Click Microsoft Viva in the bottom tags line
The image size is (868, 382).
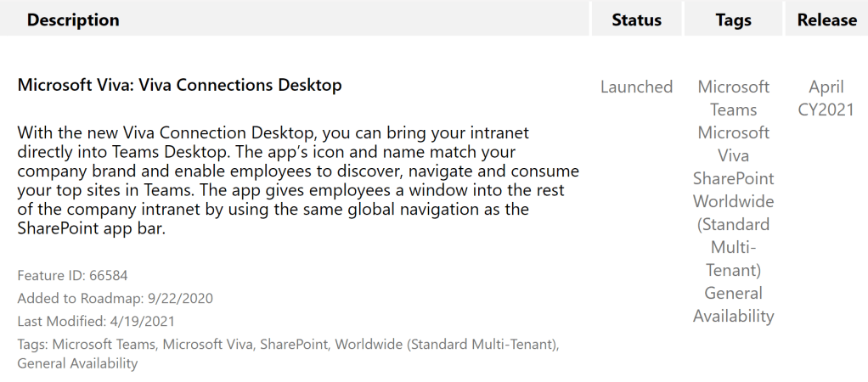click(208, 344)
